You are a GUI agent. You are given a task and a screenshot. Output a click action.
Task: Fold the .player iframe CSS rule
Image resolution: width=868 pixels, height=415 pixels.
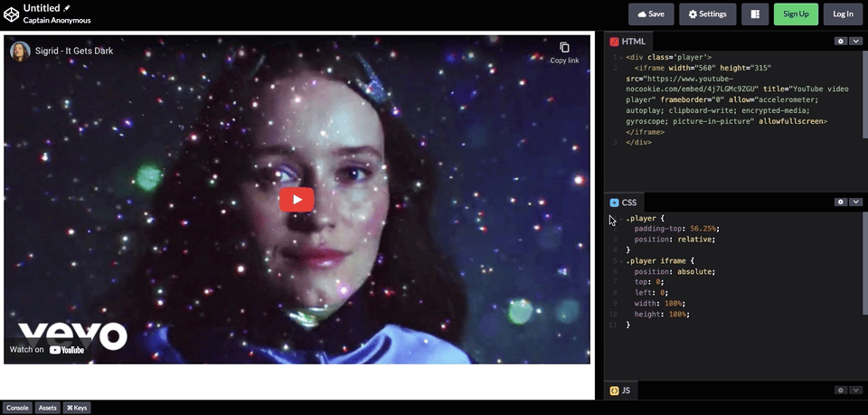[621, 261]
